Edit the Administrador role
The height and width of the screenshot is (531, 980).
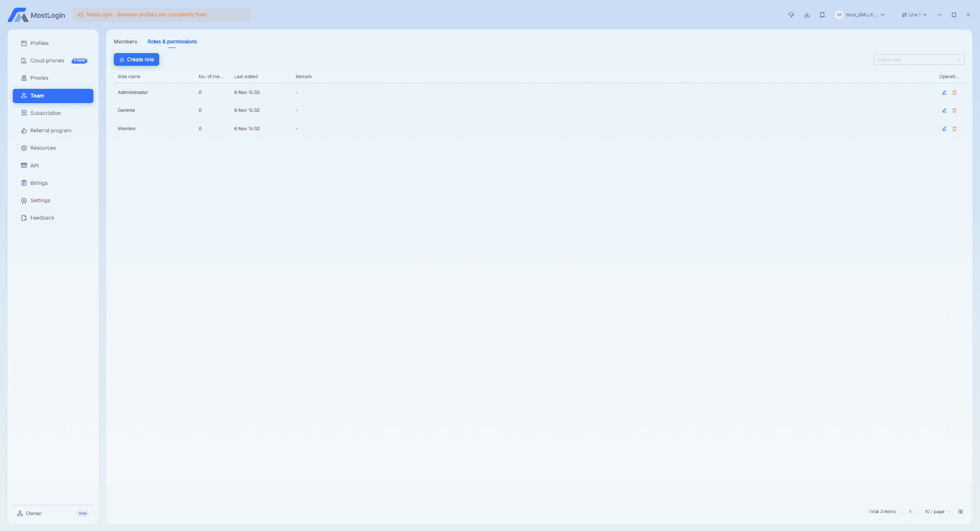944,92
